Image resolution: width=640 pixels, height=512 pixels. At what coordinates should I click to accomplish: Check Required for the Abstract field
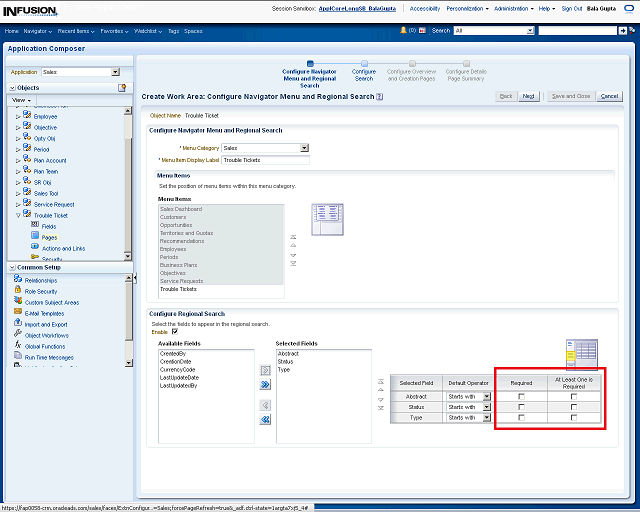point(521,397)
